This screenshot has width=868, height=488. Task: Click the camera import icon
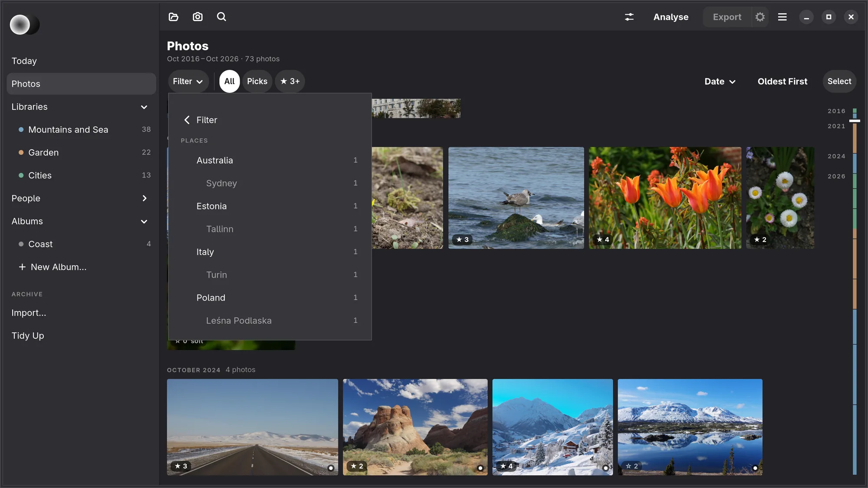pos(197,17)
